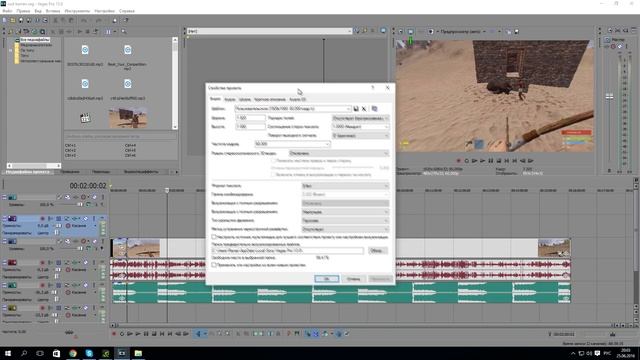Open the Шаблон template dropdown
This screenshot has height=360, width=640.
pos(348,109)
